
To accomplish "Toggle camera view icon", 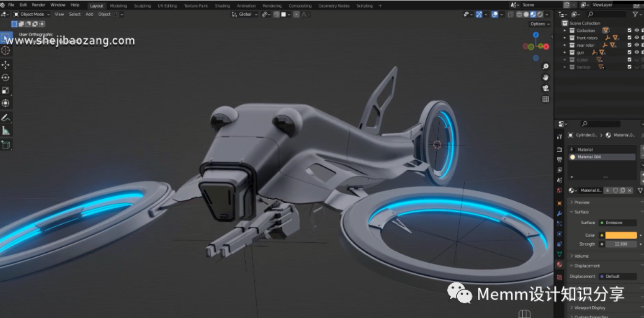I will pos(545,88).
